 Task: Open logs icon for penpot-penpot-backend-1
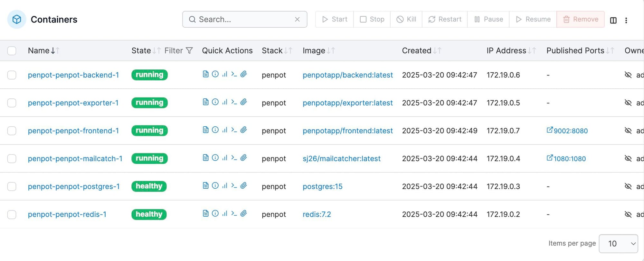[x=205, y=74]
